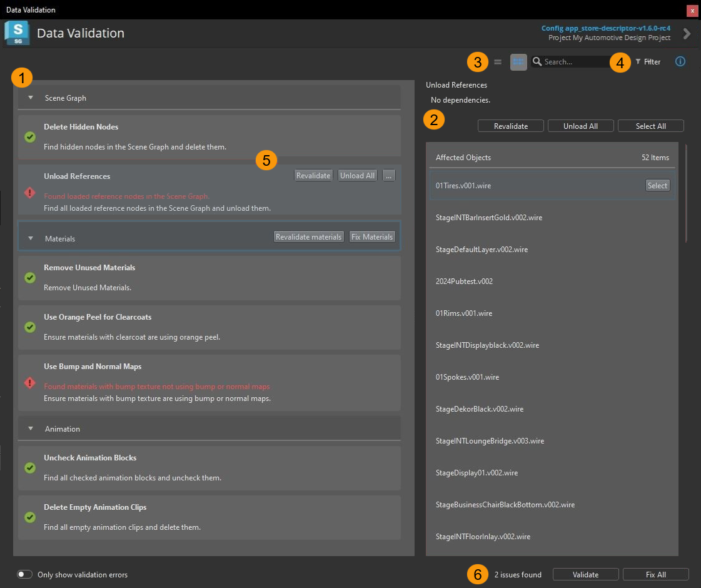Switch to the grid view icon

pos(518,62)
